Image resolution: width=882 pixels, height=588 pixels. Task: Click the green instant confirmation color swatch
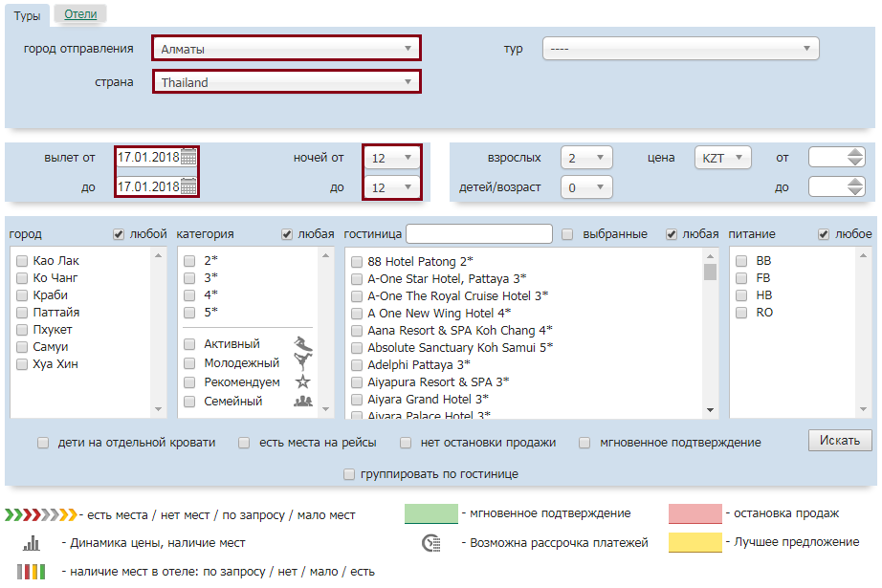click(430, 514)
